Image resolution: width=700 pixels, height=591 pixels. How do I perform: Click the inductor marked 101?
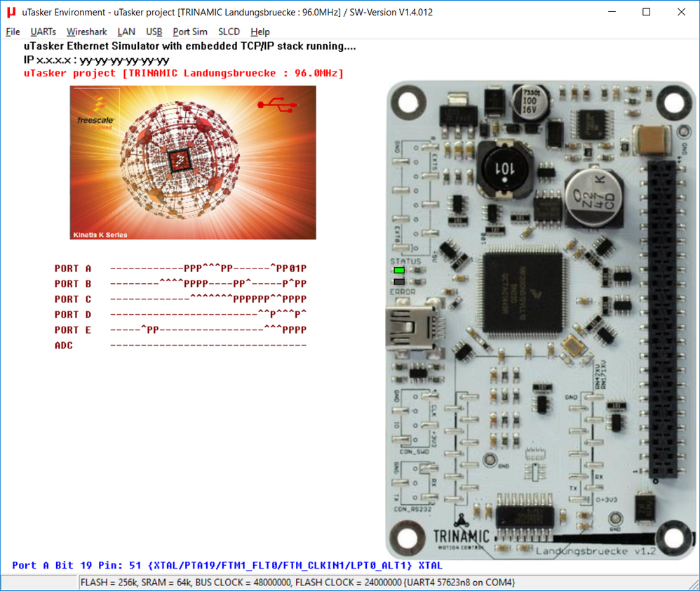tap(504, 169)
